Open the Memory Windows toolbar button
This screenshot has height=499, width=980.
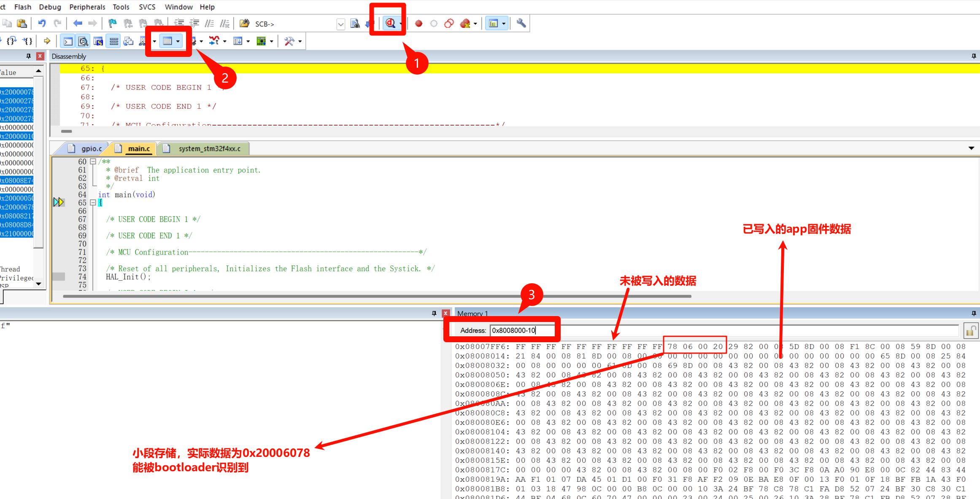pos(167,41)
